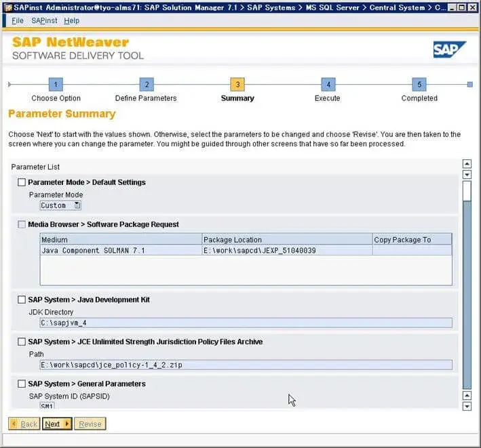
Task: Select the Java Component SOLMAN 7.1 cell
Action: pos(121,250)
